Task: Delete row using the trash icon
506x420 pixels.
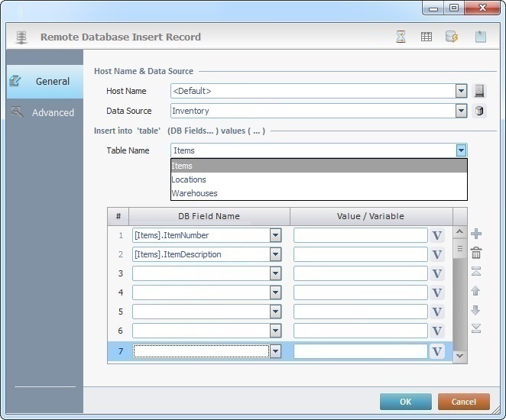Action: 475,253
